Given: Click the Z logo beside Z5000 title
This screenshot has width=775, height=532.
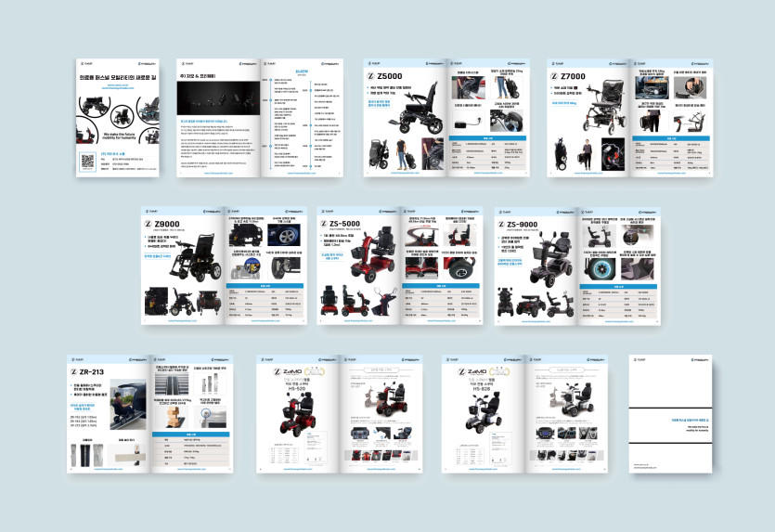Looking at the screenshot, I should pos(371,76).
